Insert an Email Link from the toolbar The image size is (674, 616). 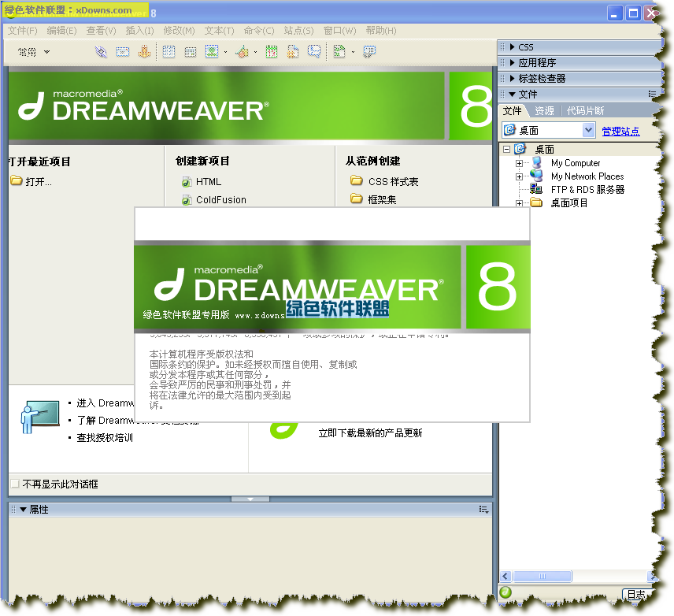123,52
